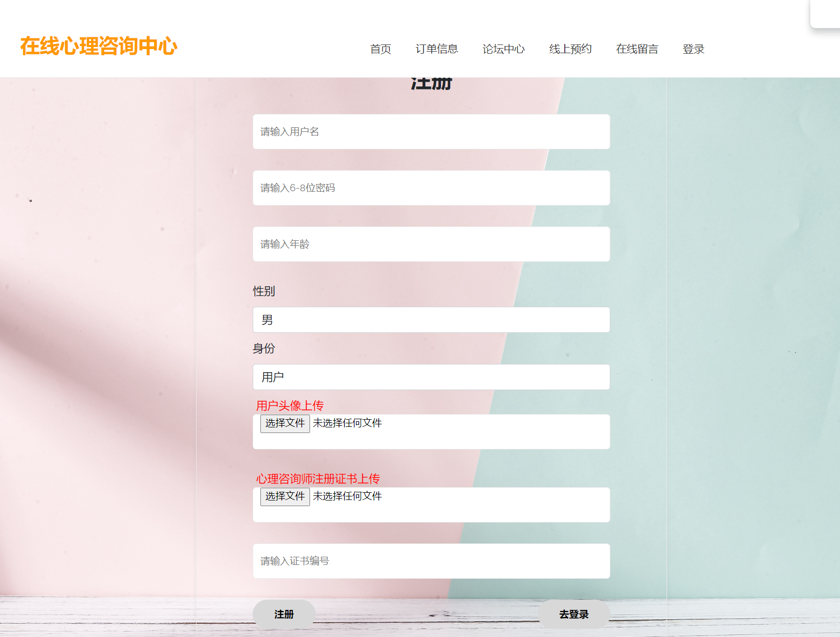Click the 请输入6-8位密码 password field

[431, 188]
